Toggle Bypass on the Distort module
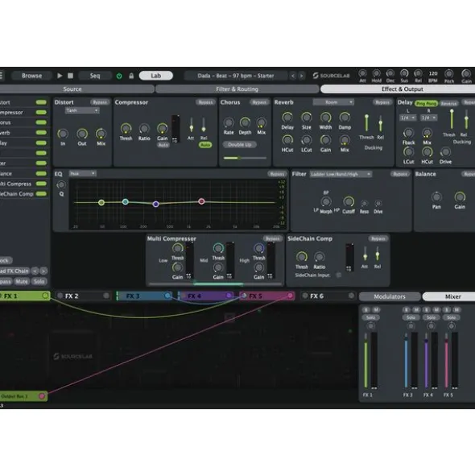Viewport: 475px width, 476px height. pyautogui.click(x=100, y=102)
